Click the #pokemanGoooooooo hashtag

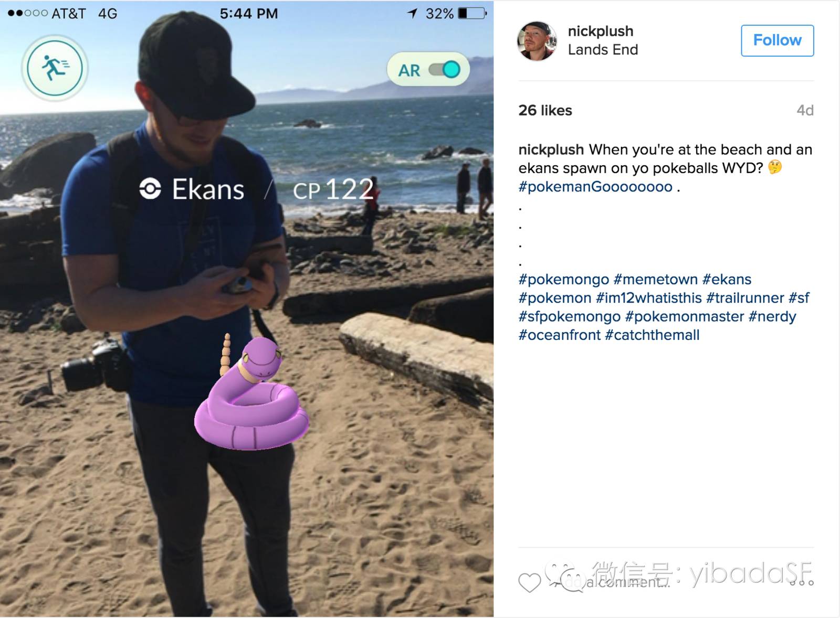[595, 187]
